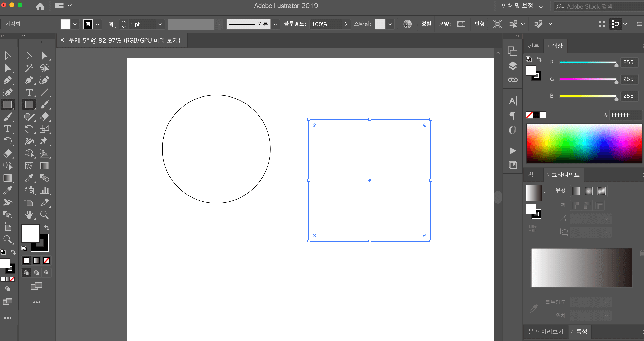Screen dimensions: 644x341
Task: Open the Layers panel icon
Action: (x=513, y=66)
